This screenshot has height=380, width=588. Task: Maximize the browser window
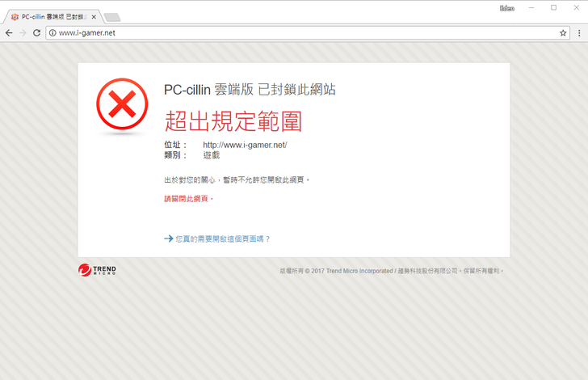553,8
